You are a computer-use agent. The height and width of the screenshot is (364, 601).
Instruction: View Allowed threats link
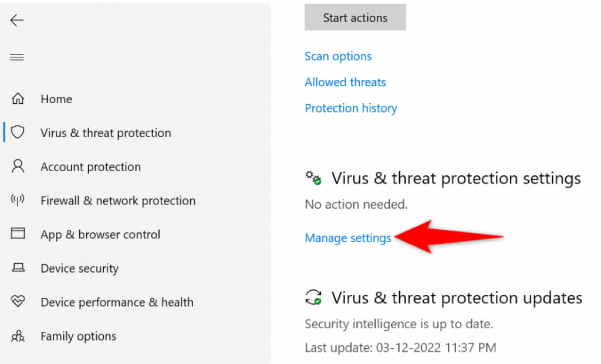(x=345, y=82)
